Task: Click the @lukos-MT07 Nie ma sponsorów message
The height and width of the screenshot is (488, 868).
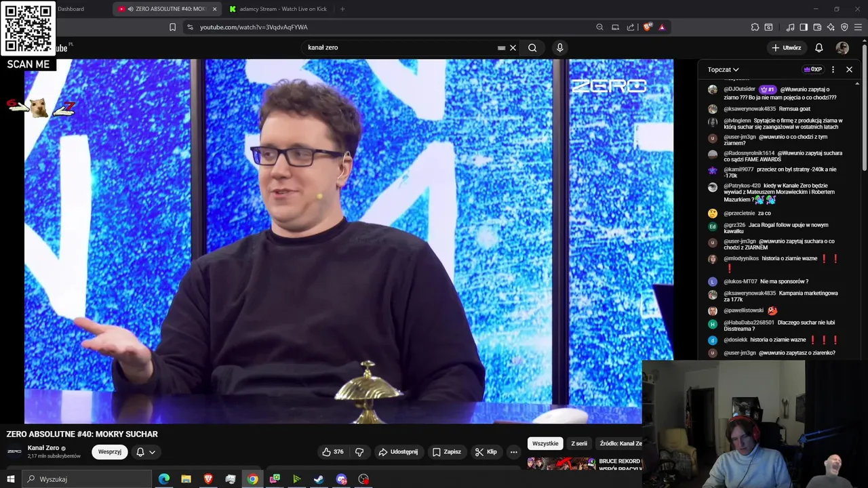Action: click(x=766, y=281)
